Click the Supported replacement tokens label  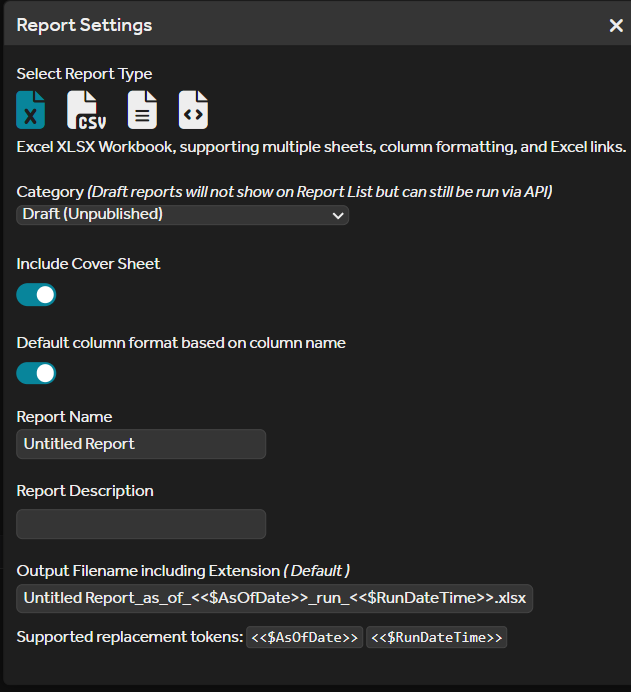pos(129,637)
